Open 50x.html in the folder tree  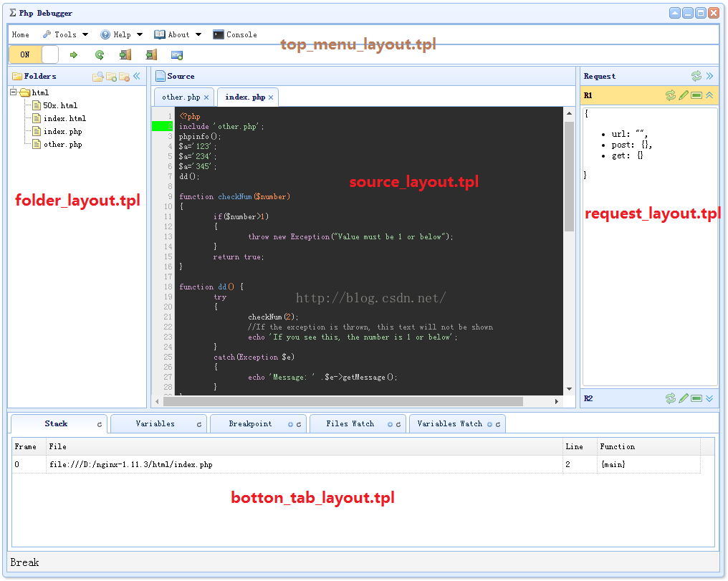(60, 105)
